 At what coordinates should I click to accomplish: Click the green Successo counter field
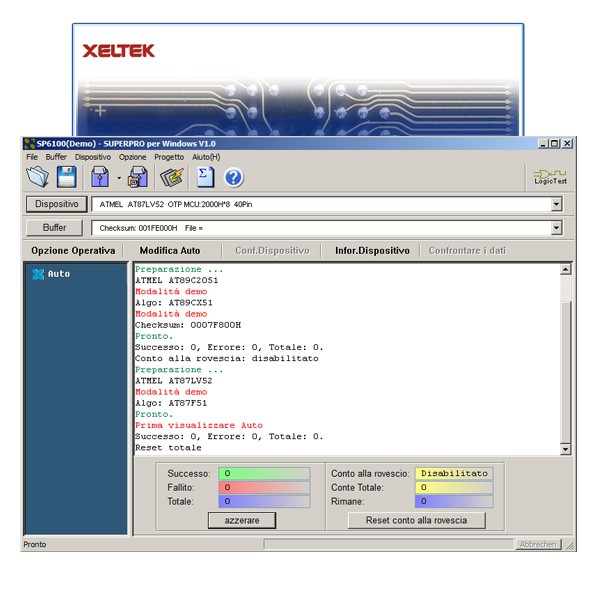click(x=264, y=473)
